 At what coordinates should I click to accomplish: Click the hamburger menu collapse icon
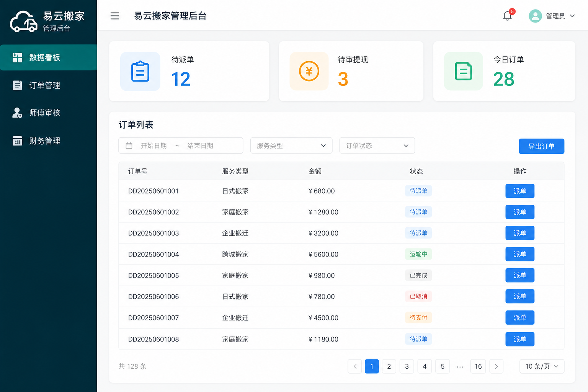pos(115,16)
